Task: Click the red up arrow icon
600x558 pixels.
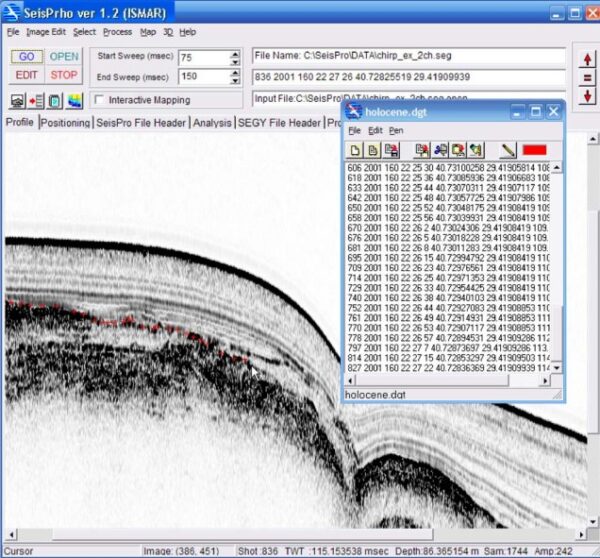Action: click(x=587, y=58)
